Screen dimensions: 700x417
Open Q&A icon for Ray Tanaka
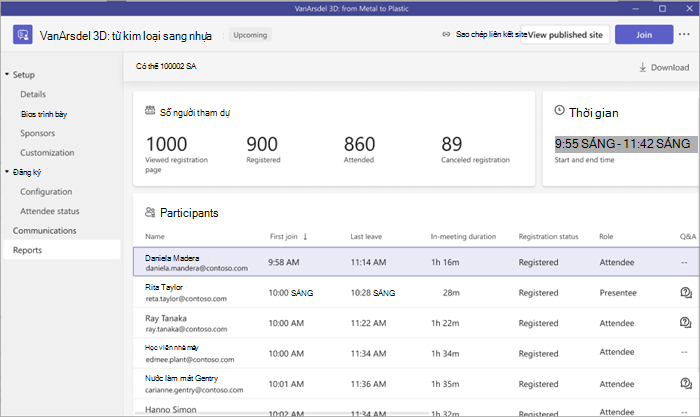[x=685, y=322]
